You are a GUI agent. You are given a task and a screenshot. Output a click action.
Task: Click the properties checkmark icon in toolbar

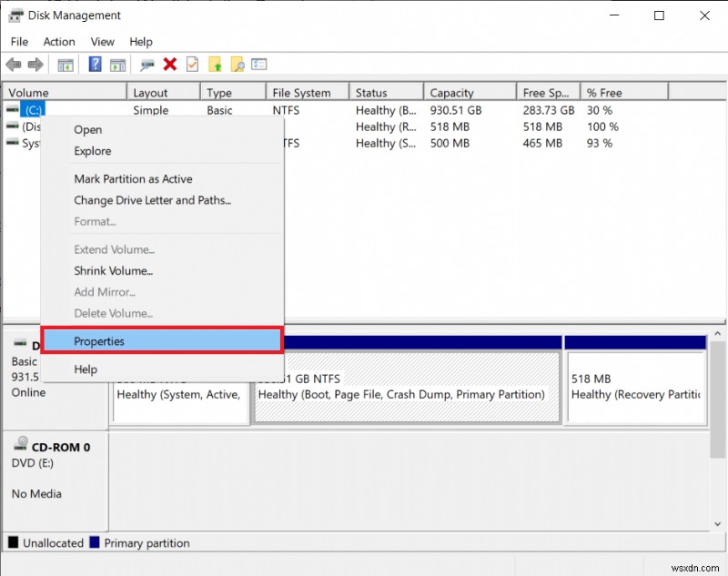(191, 64)
